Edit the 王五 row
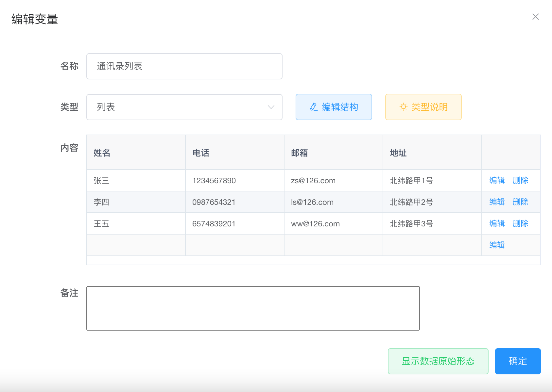 click(x=497, y=223)
